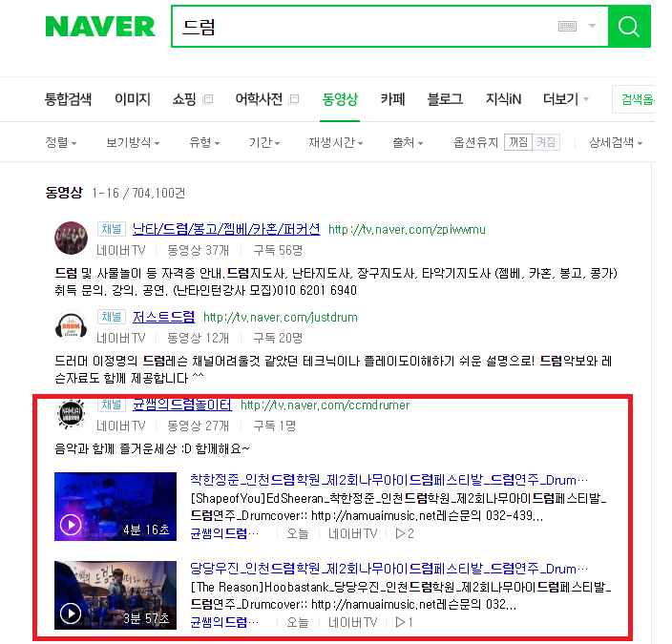Viewport: 672px width, 644px height.
Task: Open the 유형 filter dropdown
Action: tap(204, 143)
